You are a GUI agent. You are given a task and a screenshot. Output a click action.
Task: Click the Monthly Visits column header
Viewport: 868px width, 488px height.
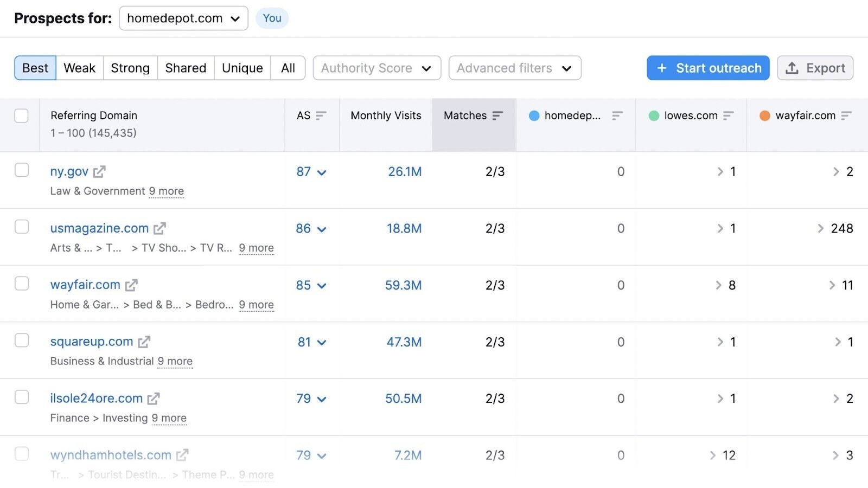tap(386, 115)
